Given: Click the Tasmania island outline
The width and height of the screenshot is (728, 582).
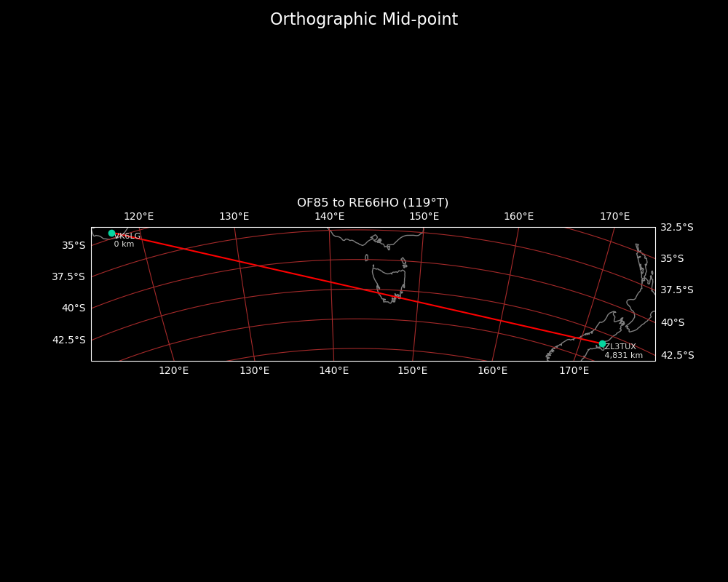Looking at the screenshot, I should click(389, 284).
